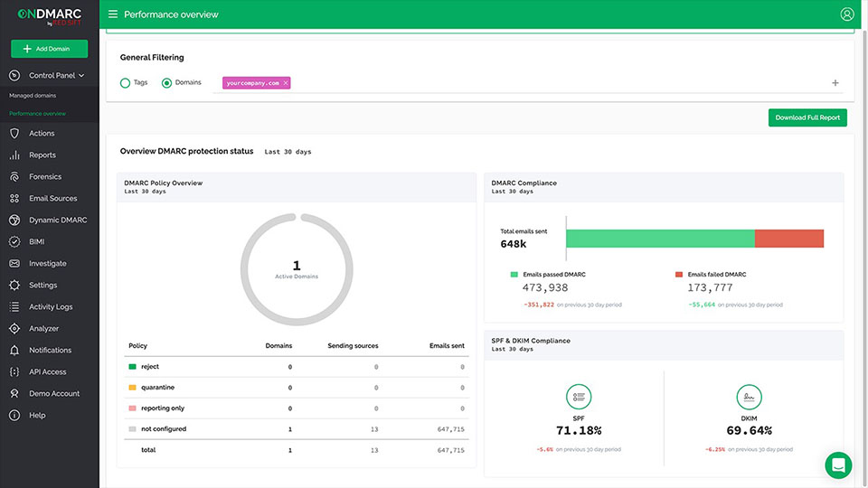This screenshot has height=488, width=868.
Task: Select the Tags radio button
Action: pos(125,83)
